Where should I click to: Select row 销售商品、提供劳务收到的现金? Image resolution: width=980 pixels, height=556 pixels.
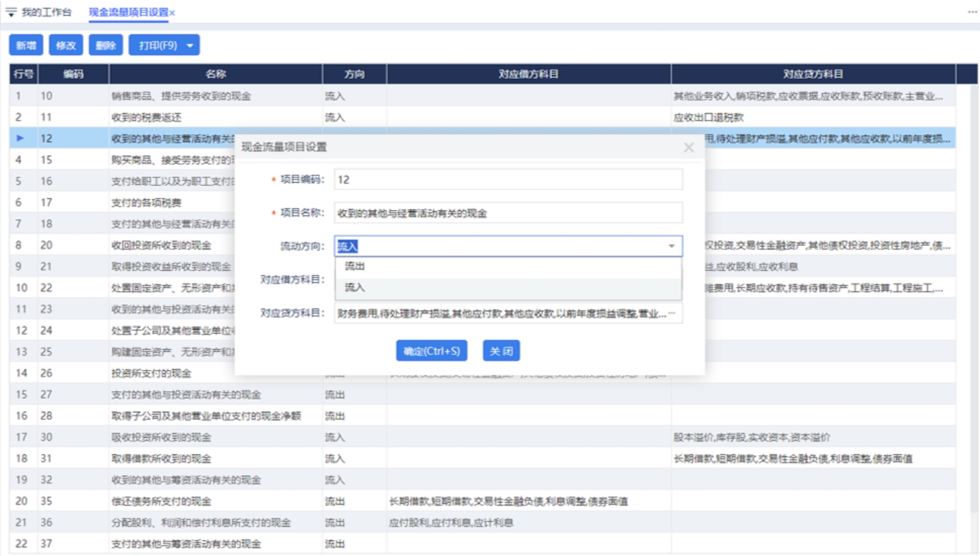[483, 96]
